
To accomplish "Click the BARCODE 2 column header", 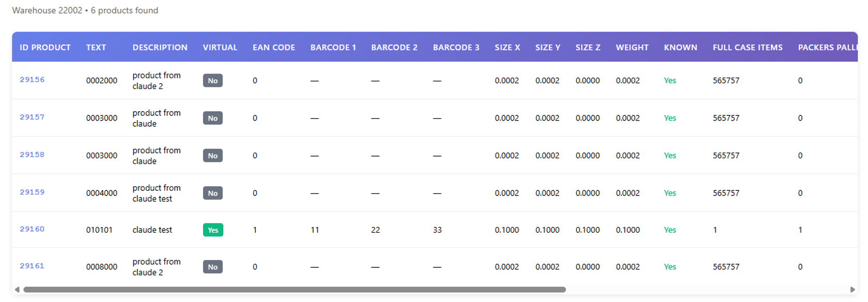I will 394,48.
